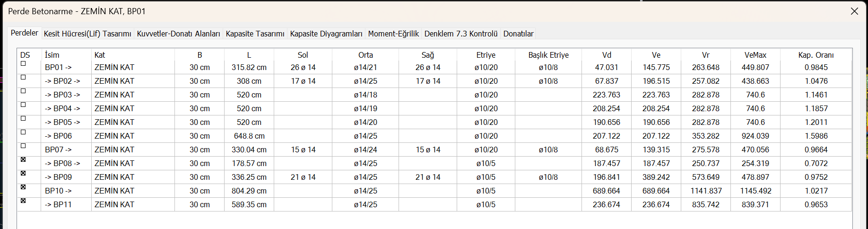Enable the DS checkbox for BP01
868x229 pixels.
tap(23, 64)
